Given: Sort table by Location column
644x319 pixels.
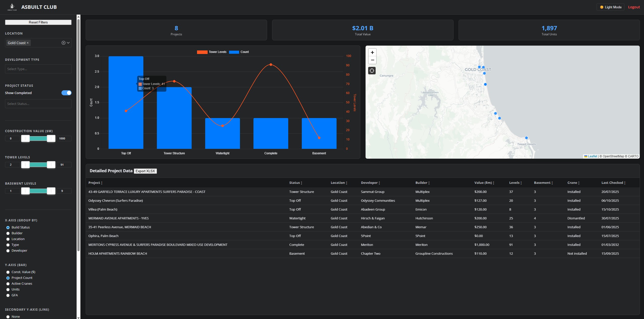Looking at the screenshot, I should point(339,183).
